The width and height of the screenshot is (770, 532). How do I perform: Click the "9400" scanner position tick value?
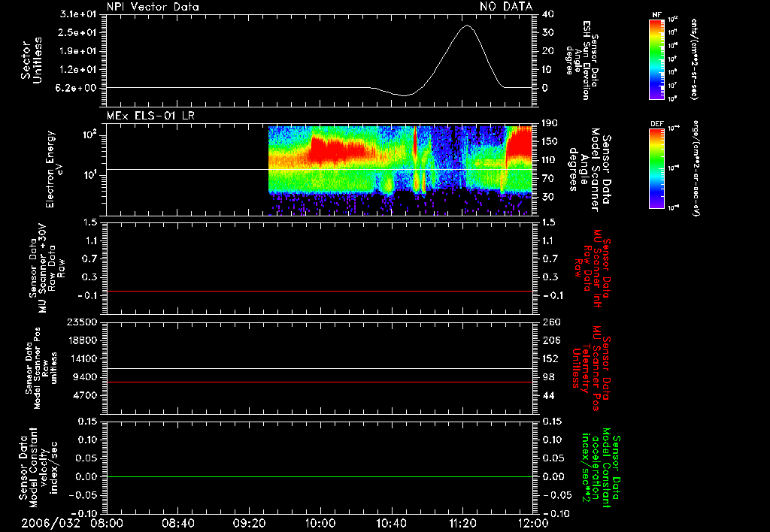tap(84, 377)
